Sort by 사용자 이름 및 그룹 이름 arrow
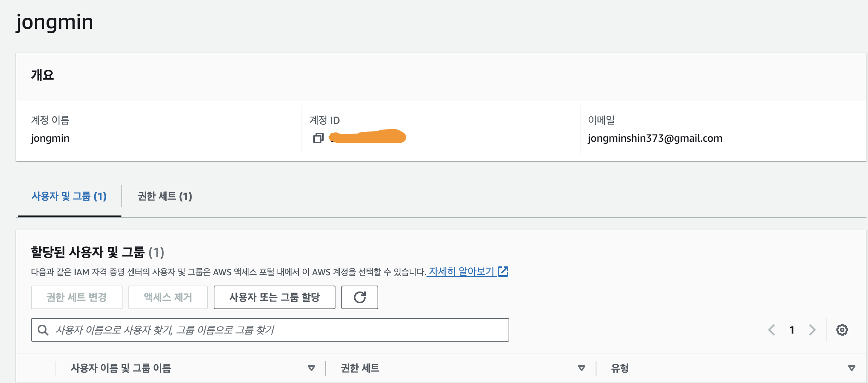This screenshot has height=383, width=868. tap(311, 368)
